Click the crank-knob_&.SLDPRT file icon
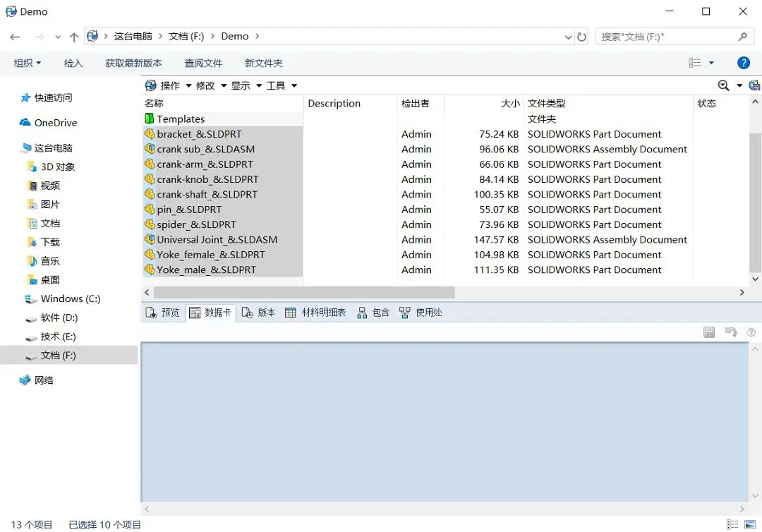762x532 pixels. [x=150, y=179]
